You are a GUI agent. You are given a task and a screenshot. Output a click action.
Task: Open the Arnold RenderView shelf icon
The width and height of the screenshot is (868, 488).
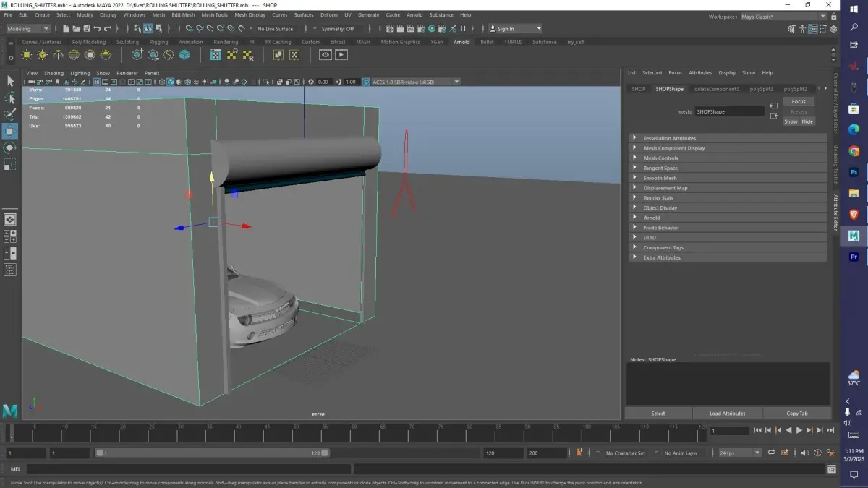[x=325, y=55]
